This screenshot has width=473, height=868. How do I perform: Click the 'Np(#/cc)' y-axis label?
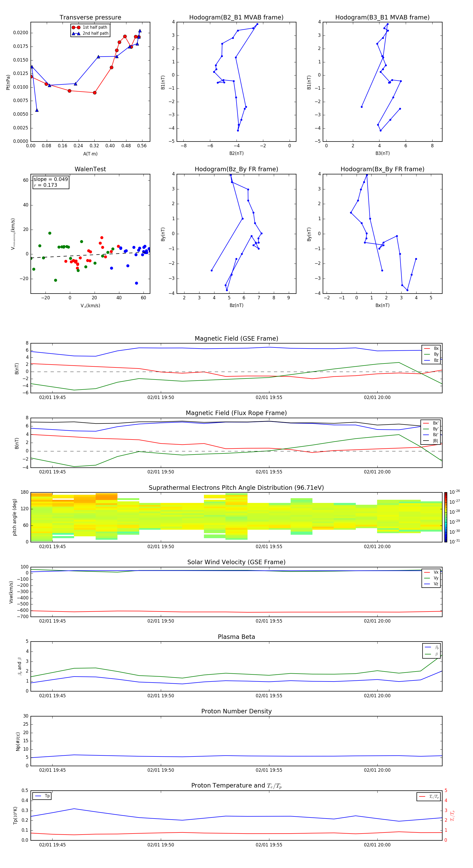coord(18,741)
